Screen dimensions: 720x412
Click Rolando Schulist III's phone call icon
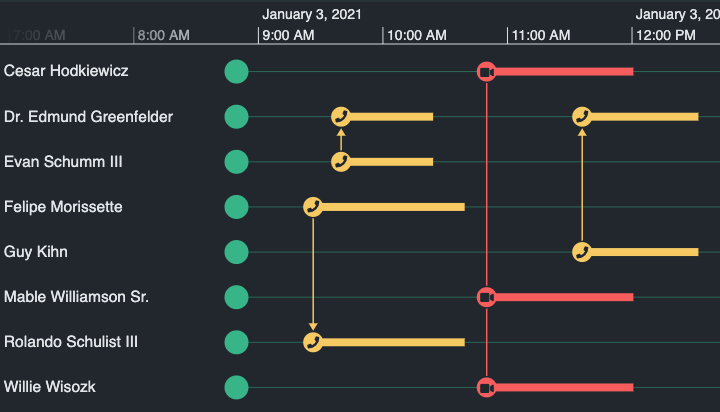(313, 342)
